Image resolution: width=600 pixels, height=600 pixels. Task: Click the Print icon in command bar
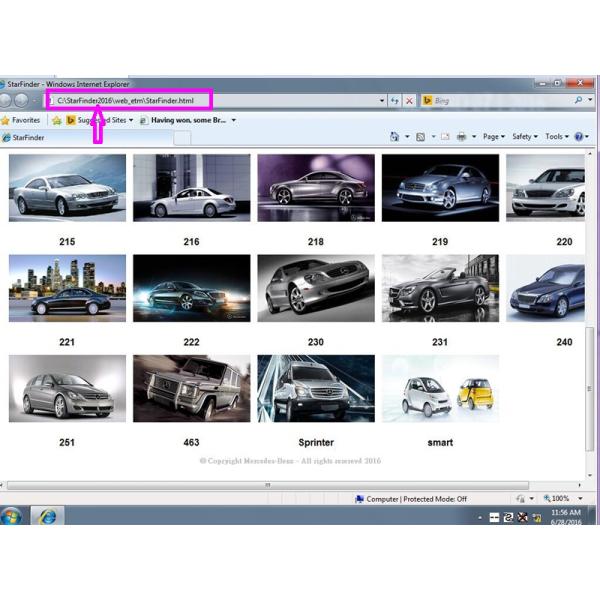pyautogui.click(x=461, y=137)
